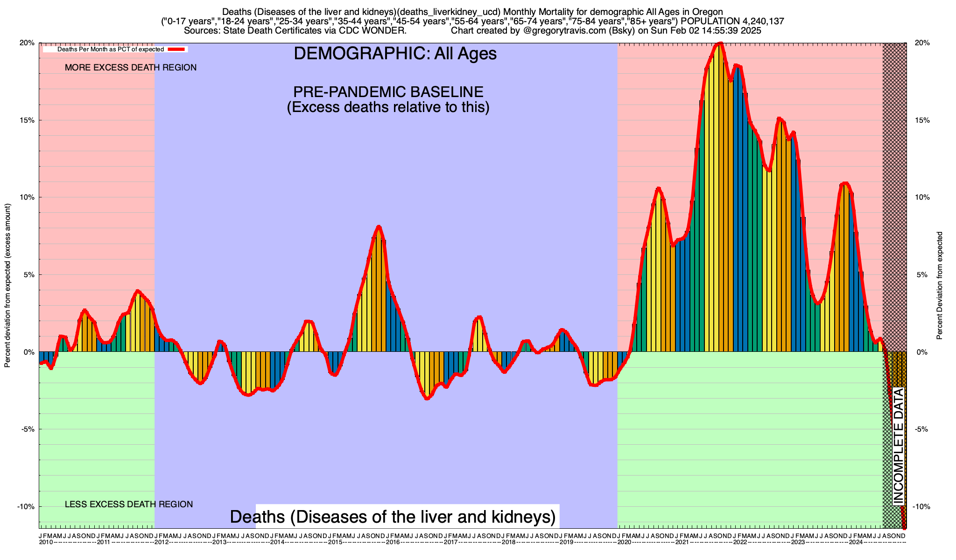This screenshot has width=956, height=560.
Task: Click the 2024 year label on x-axis
Action: [856, 542]
